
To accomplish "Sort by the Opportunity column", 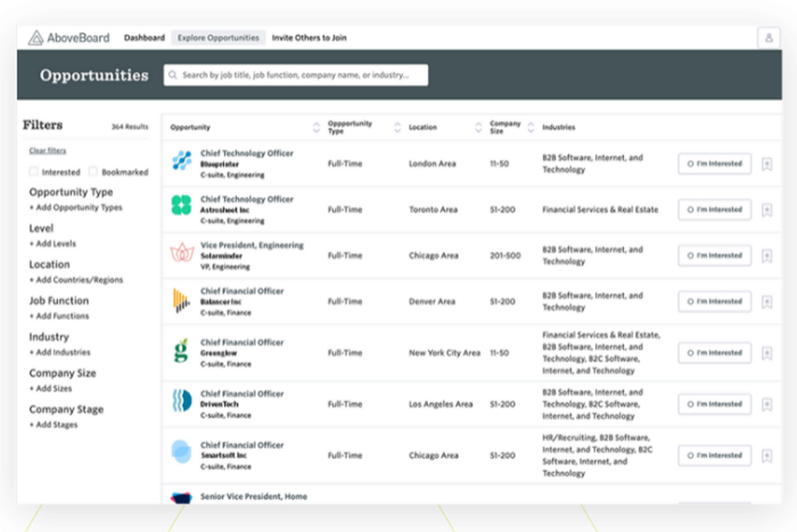I will [316, 127].
